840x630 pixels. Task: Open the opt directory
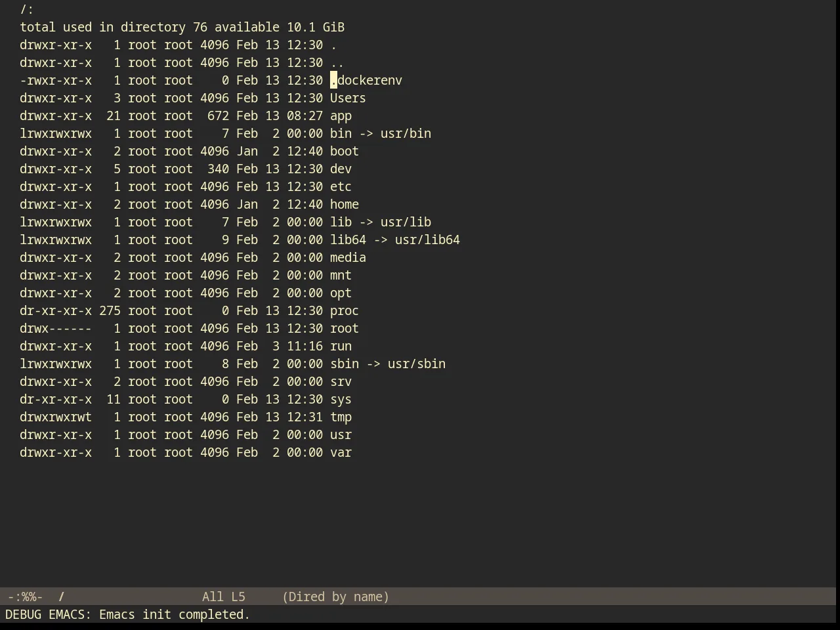tap(341, 293)
